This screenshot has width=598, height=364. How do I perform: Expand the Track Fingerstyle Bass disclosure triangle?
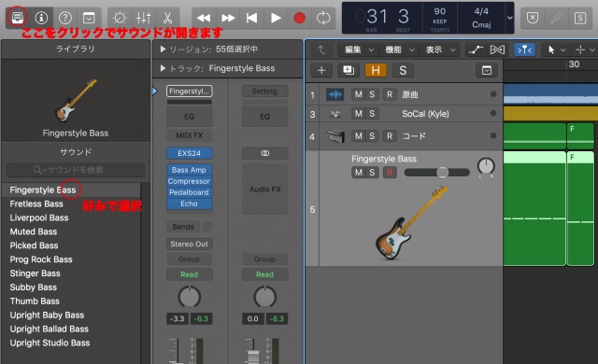tap(163, 68)
